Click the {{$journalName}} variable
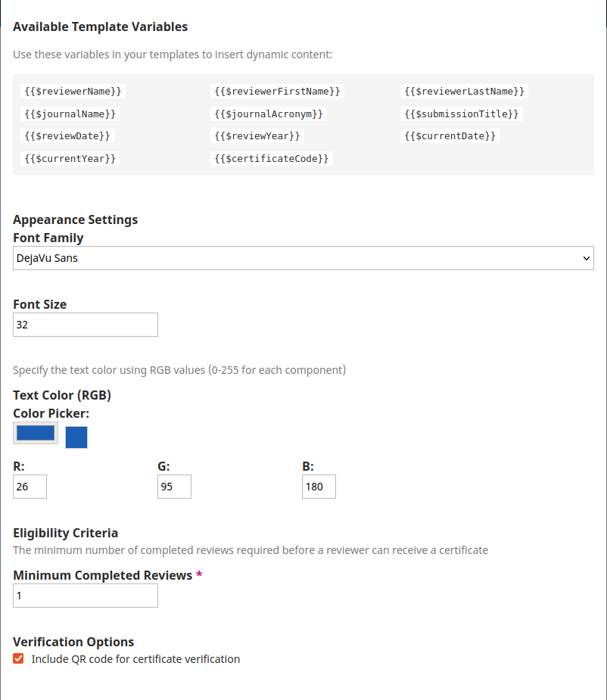This screenshot has height=700, width=607. [70, 114]
